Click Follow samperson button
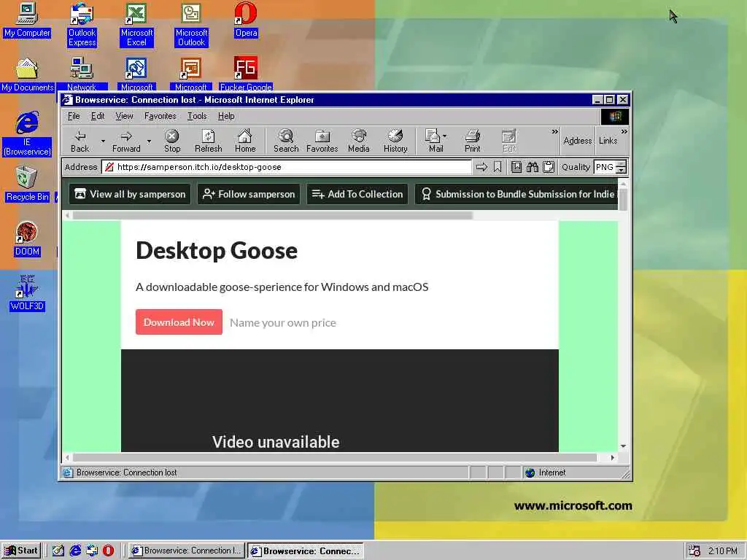Image resolution: width=747 pixels, height=560 pixels. tap(249, 194)
